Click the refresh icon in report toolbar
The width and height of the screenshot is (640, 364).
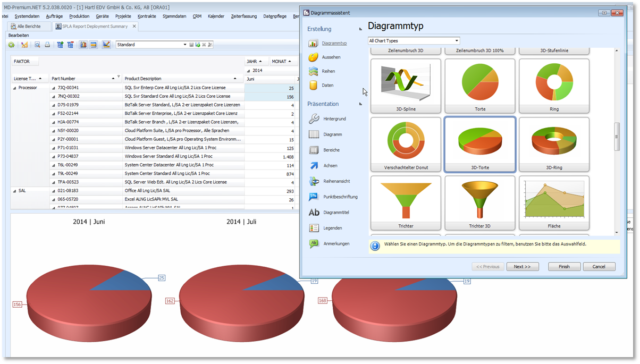pyautogui.click(x=11, y=45)
